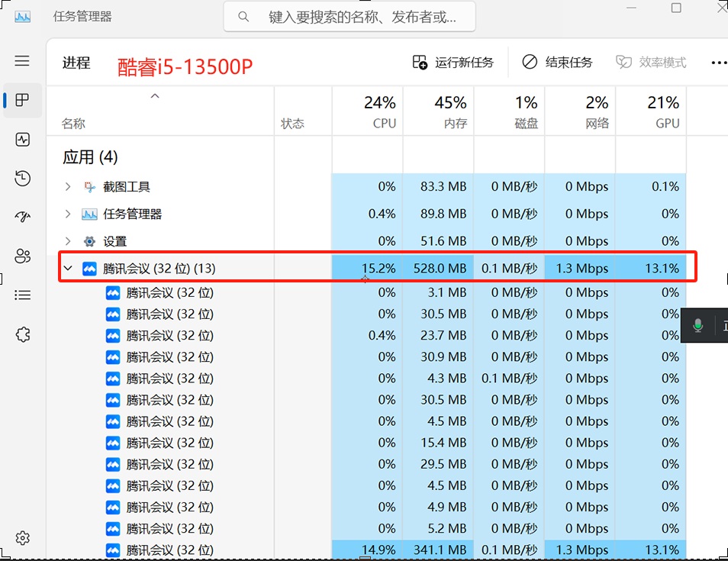Screen dimensions: 728x561
Task: Sort by the 45% 内存 column header
Action: tap(438, 111)
